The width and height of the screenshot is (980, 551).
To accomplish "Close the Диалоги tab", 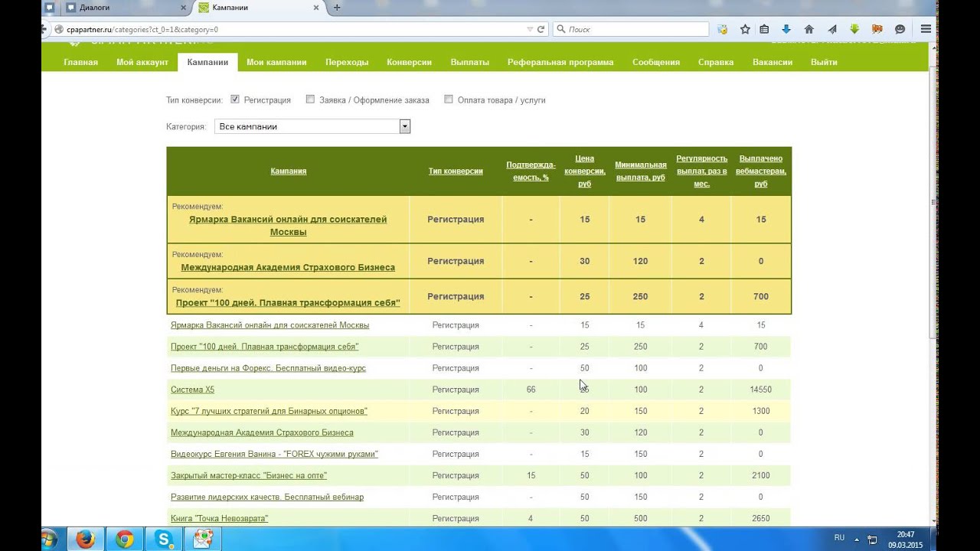I will point(184,8).
